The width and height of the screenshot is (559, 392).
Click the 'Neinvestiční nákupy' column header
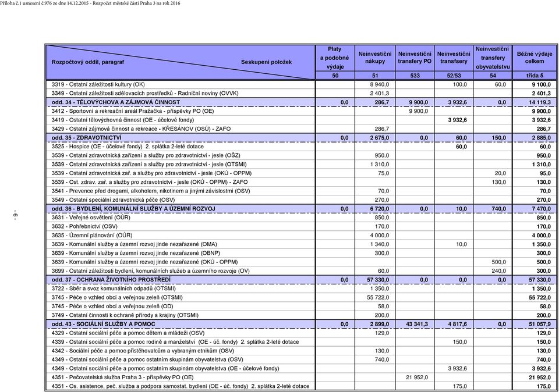coord(374,58)
